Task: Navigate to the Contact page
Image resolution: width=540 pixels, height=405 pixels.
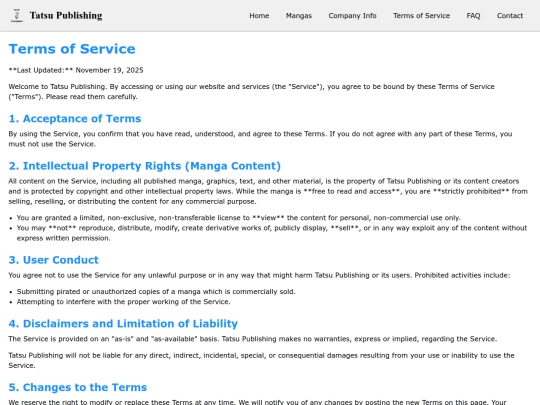Action: click(x=510, y=15)
